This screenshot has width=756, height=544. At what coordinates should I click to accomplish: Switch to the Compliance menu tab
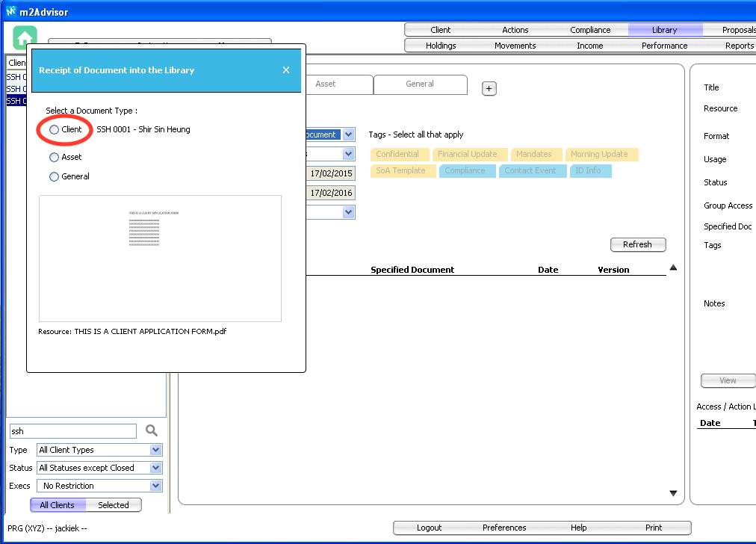(x=590, y=30)
